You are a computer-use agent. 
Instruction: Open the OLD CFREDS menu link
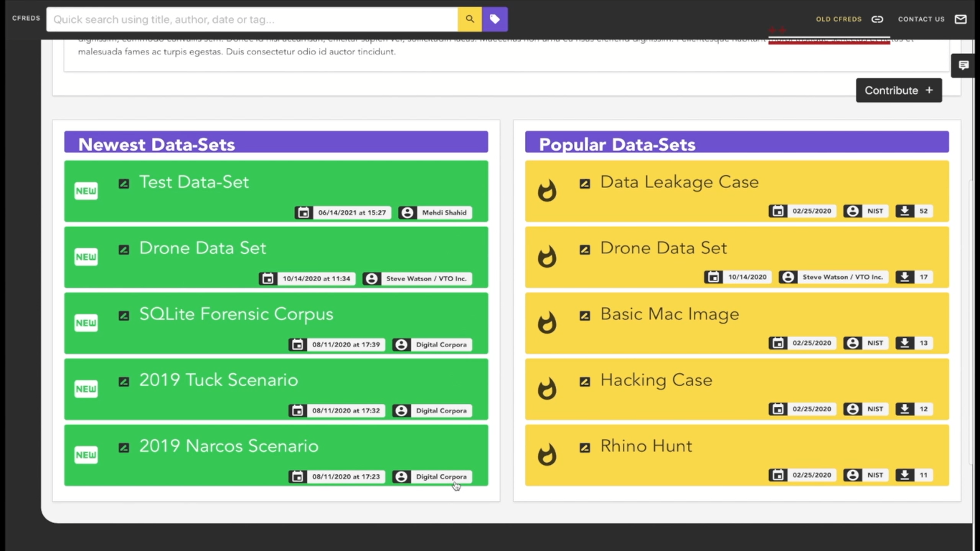point(838,19)
